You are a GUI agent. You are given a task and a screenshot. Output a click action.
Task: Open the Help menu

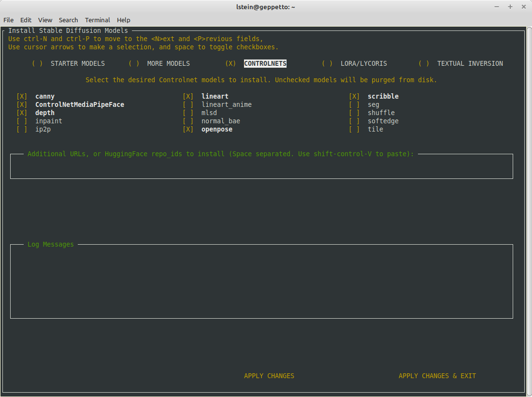(124, 20)
